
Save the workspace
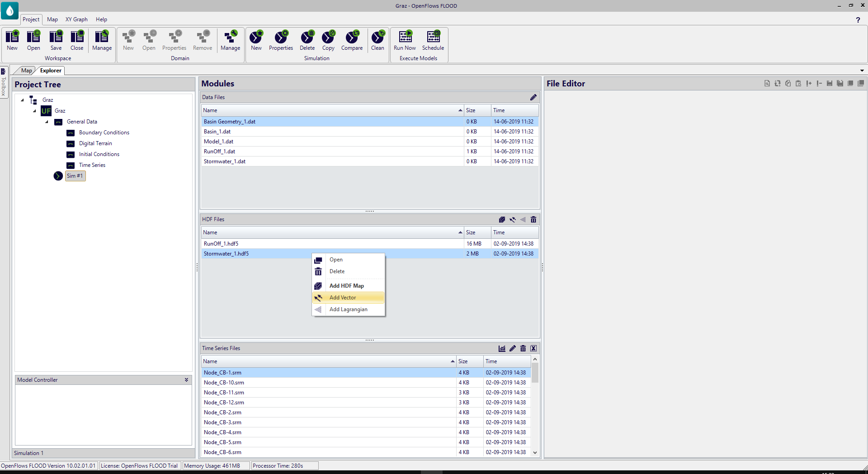click(x=56, y=41)
